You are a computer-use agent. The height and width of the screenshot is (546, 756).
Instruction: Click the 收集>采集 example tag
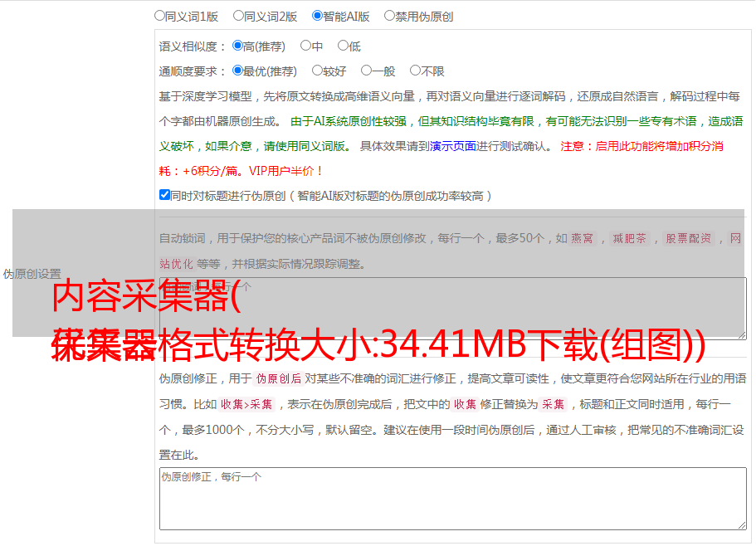pyautogui.click(x=246, y=404)
